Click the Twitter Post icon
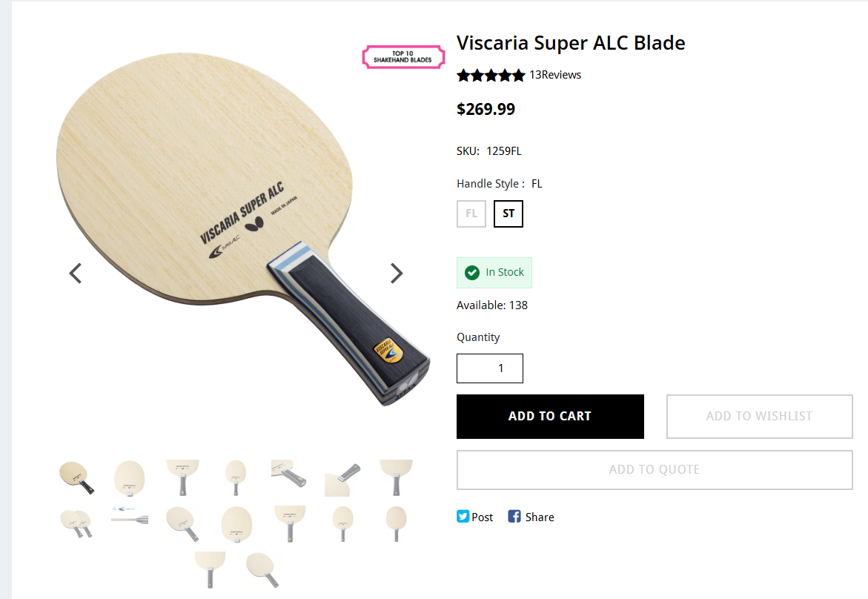Screen dimensions: 868x599 tap(463, 517)
